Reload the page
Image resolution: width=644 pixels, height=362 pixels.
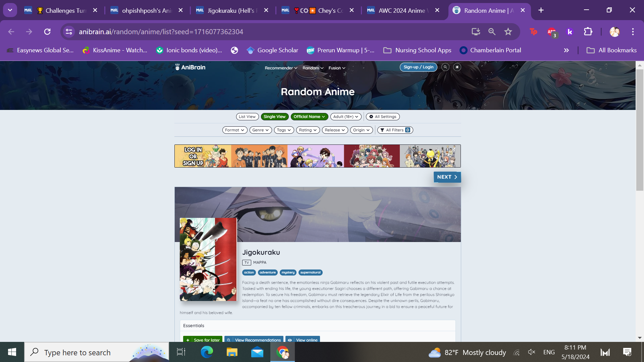[47, 32]
